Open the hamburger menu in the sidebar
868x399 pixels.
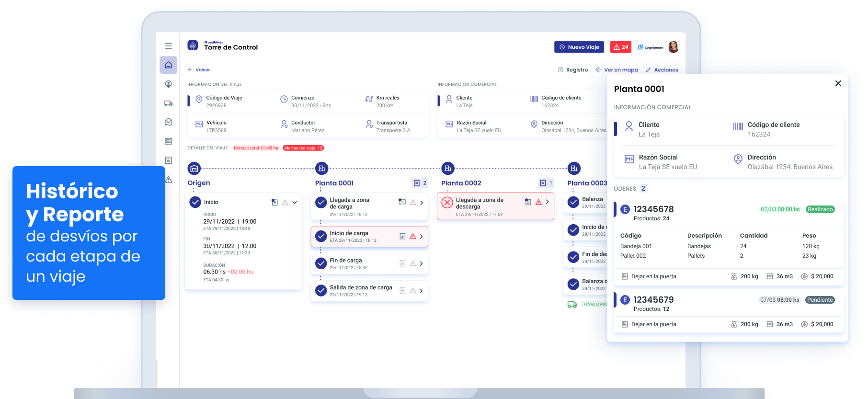click(x=168, y=46)
